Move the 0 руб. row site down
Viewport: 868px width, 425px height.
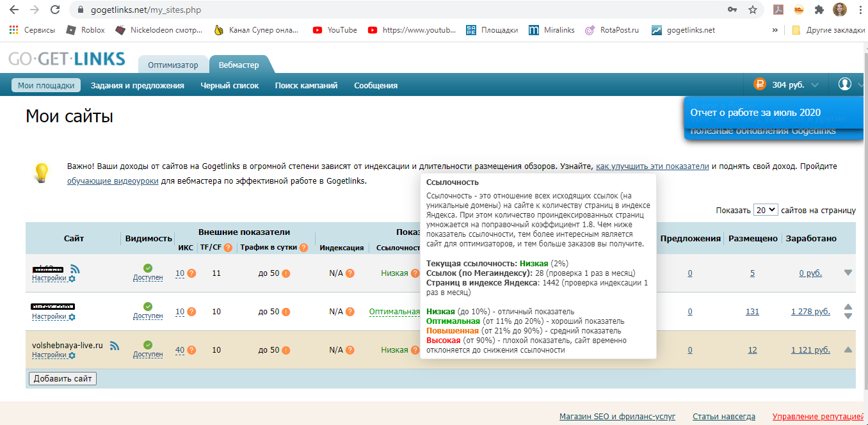848,273
